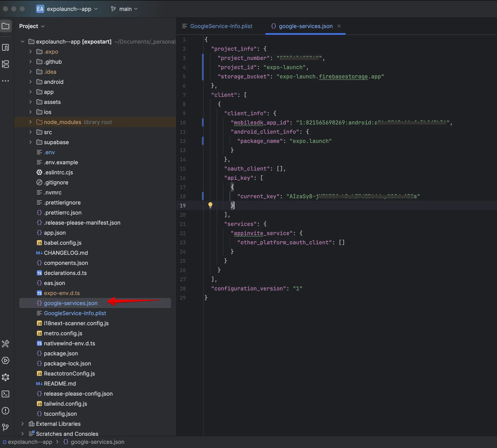The image size is (497, 448).
Task: Open the Problems tool window icon
Action: pos(6,410)
